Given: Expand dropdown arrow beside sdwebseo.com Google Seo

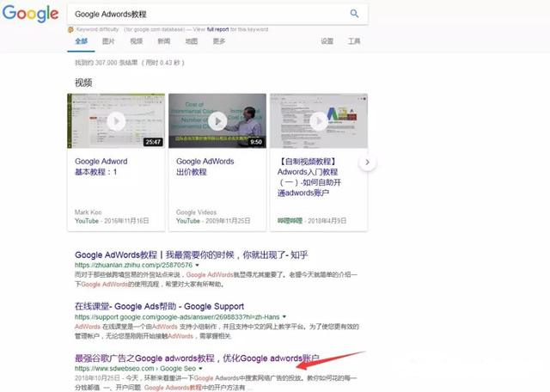Looking at the screenshot, I should 201,369.
